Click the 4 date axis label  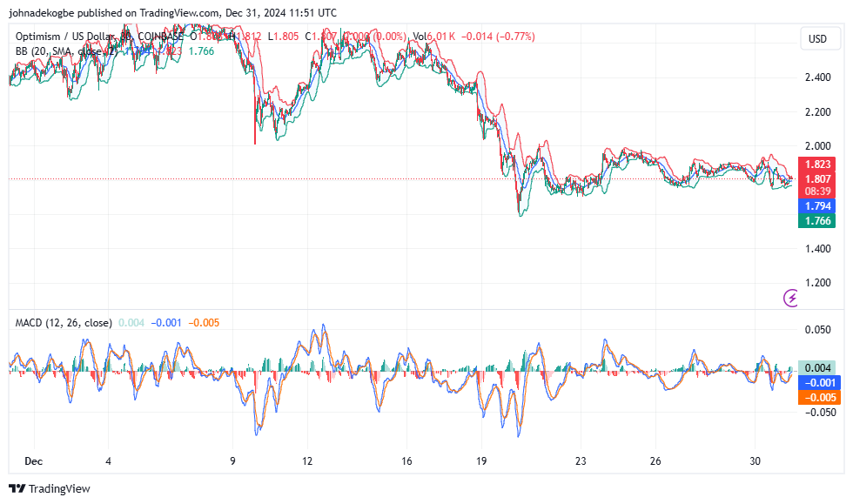[108, 461]
